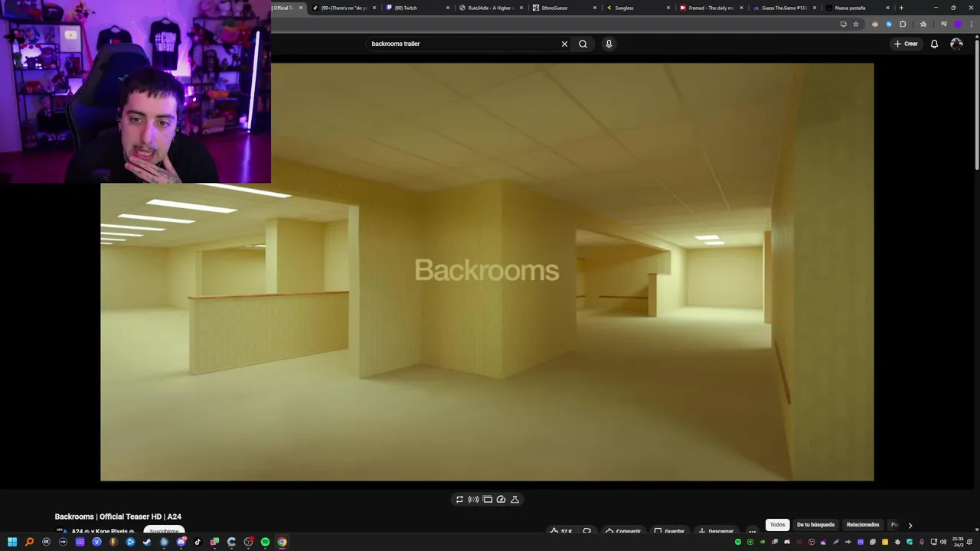980x551 pixels.
Task: Open Spotify from the taskbar
Action: tap(265, 542)
